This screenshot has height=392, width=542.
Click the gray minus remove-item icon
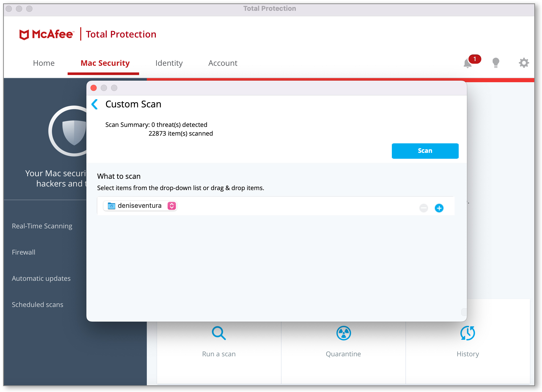coord(423,208)
